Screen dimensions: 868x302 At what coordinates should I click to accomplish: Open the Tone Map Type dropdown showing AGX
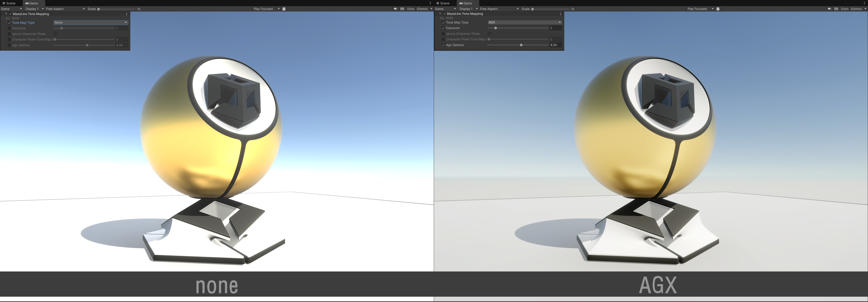pyautogui.click(x=525, y=22)
